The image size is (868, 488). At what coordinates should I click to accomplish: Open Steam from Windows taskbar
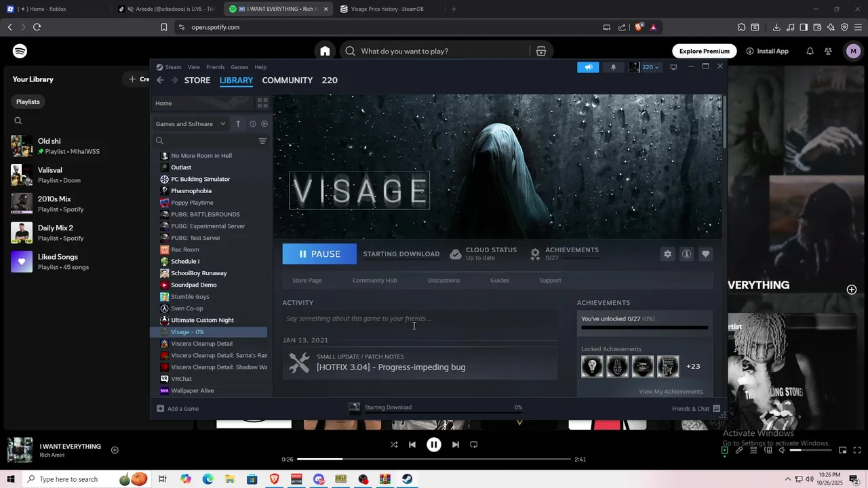[407, 479]
